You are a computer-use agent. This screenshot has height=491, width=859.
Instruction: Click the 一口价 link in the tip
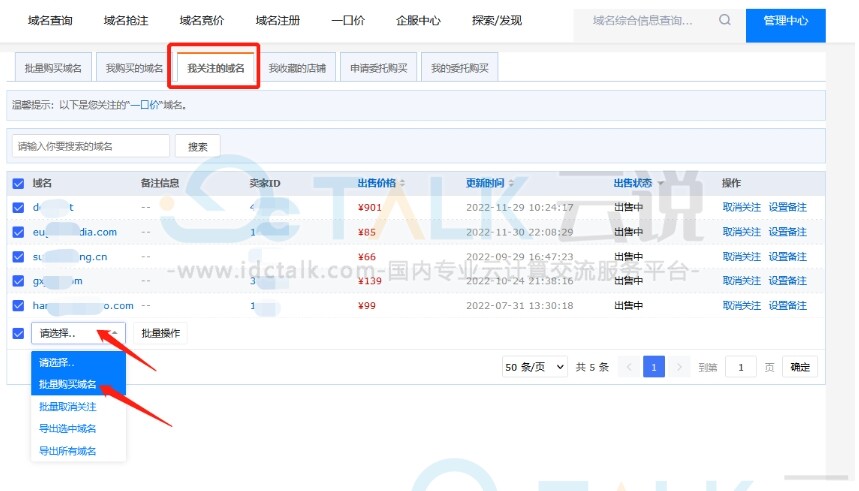click(x=144, y=105)
